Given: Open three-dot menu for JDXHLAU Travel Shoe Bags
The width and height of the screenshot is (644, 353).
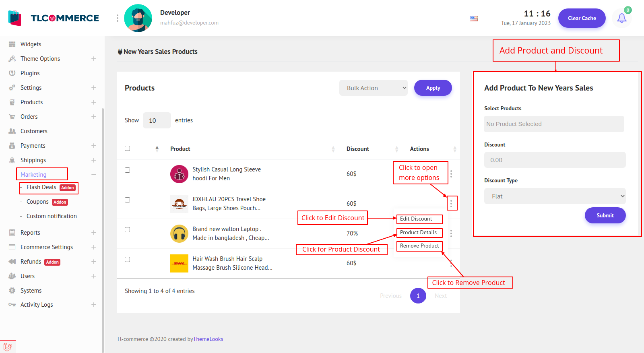Looking at the screenshot, I should 451,204.
